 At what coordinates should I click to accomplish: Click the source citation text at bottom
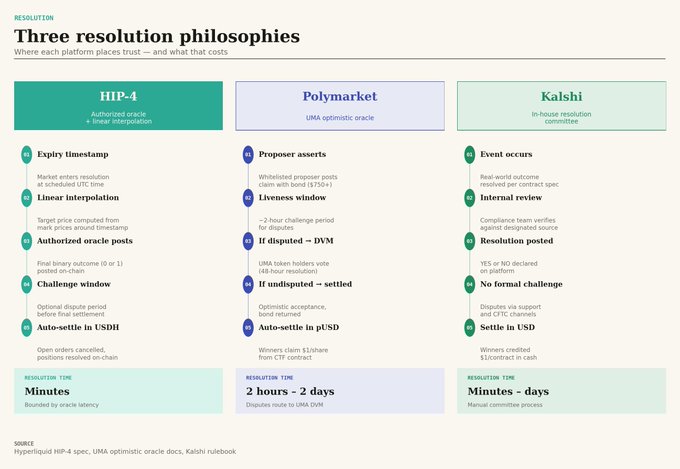125,451
